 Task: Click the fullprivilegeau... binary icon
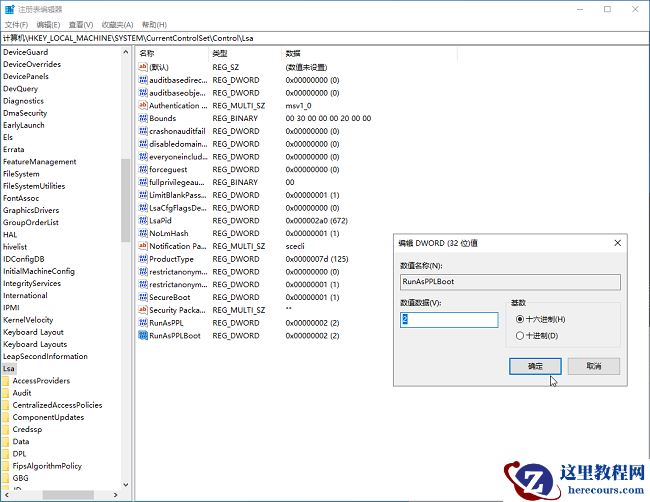(143, 182)
